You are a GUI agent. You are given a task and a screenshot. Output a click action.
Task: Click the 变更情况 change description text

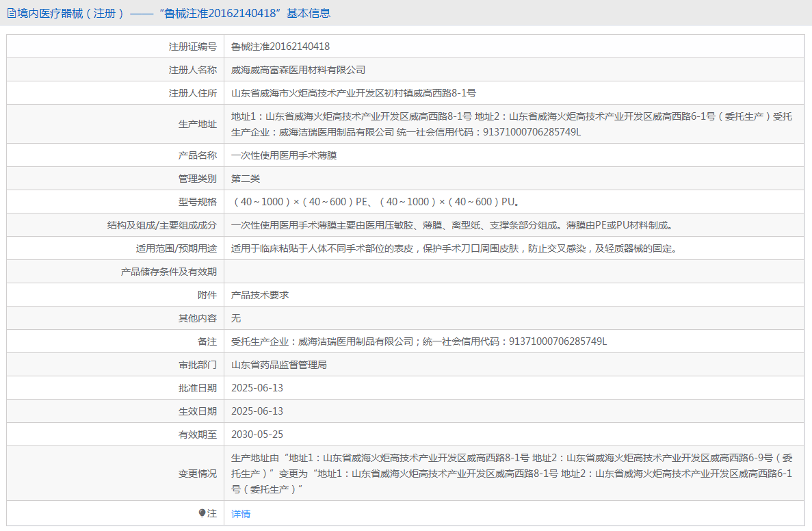coord(512,474)
